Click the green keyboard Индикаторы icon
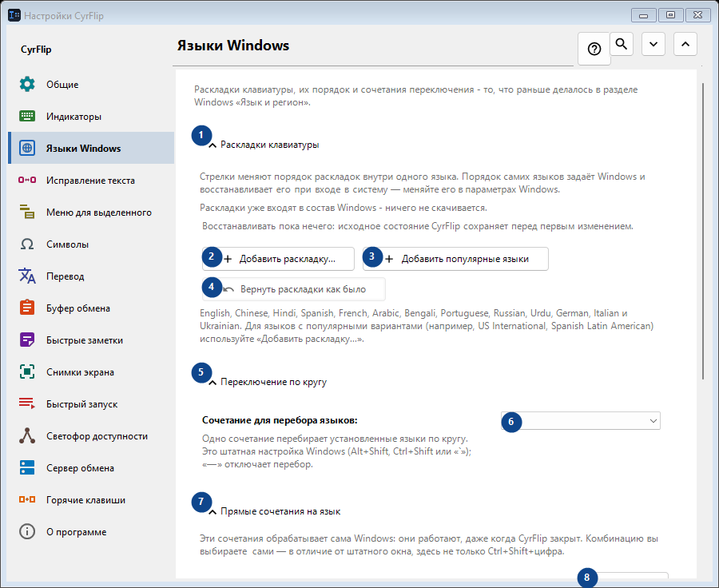Image resolution: width=719 pixels, height=588 pixels. pyautogui.click(x=27, y=116)
